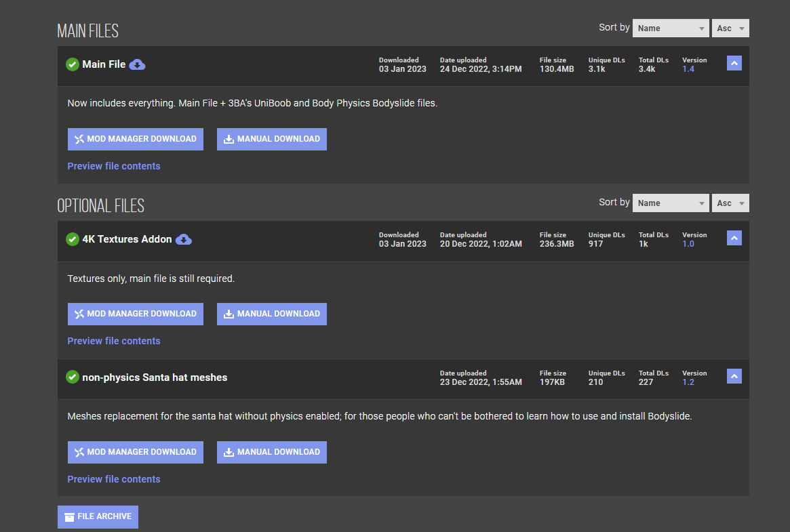Click the 3.4k total downloads value
This screenshot has height=532, width=790.
(647, 69)
